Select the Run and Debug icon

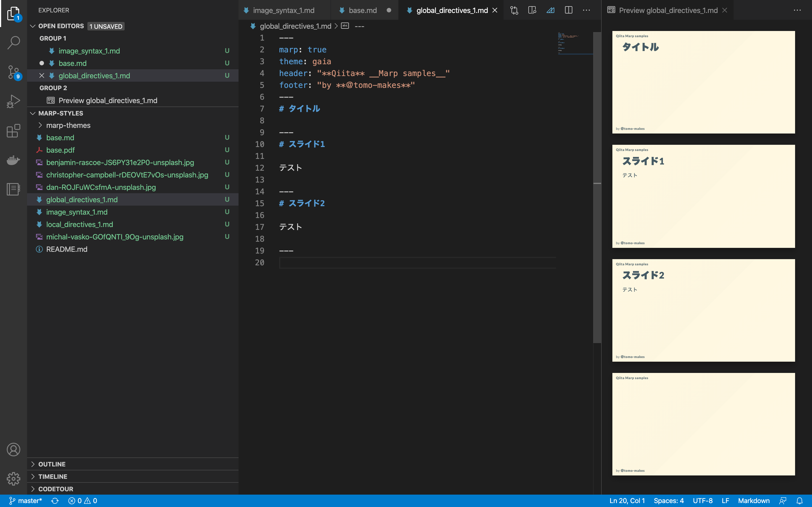13,101
